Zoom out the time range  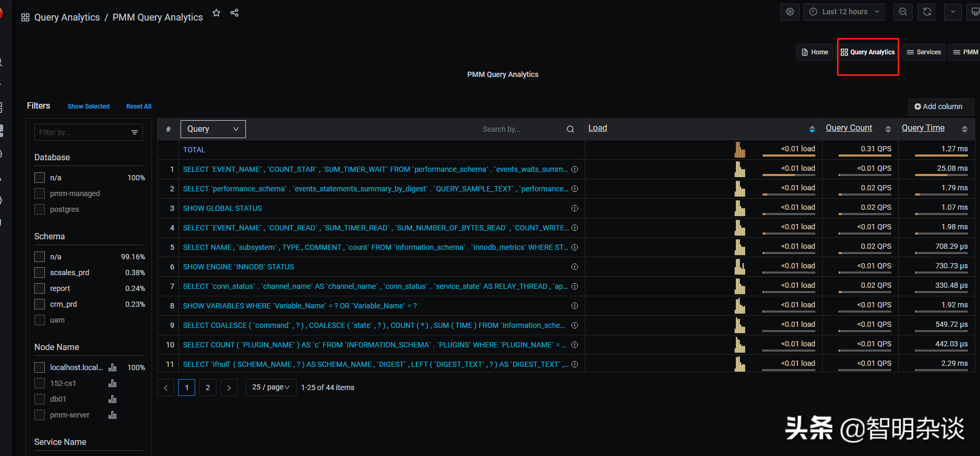pyautogui.click(x=903, y=12)
